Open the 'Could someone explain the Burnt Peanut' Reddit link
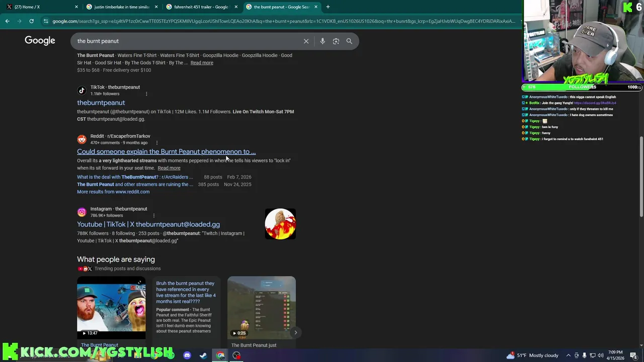 pos(166,151)
